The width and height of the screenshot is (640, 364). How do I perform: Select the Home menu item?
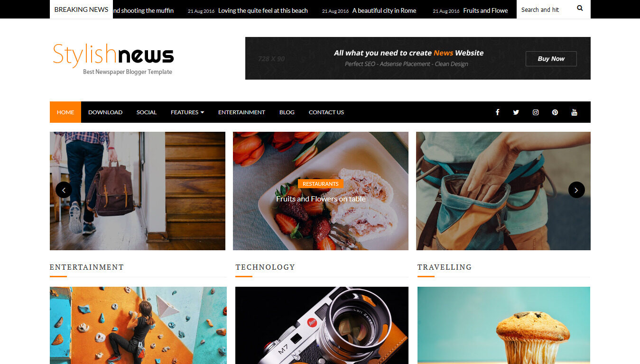click(x=65, y=112)
